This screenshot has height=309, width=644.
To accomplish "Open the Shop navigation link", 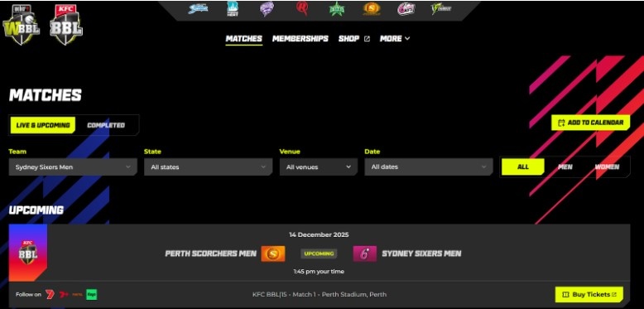I will 348,39.
